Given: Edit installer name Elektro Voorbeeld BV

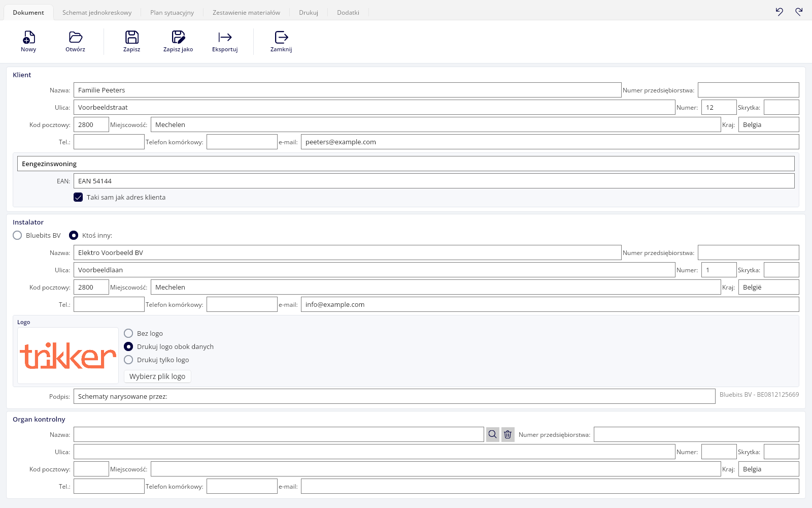Looking at the screenshot, I should [348, 252].
